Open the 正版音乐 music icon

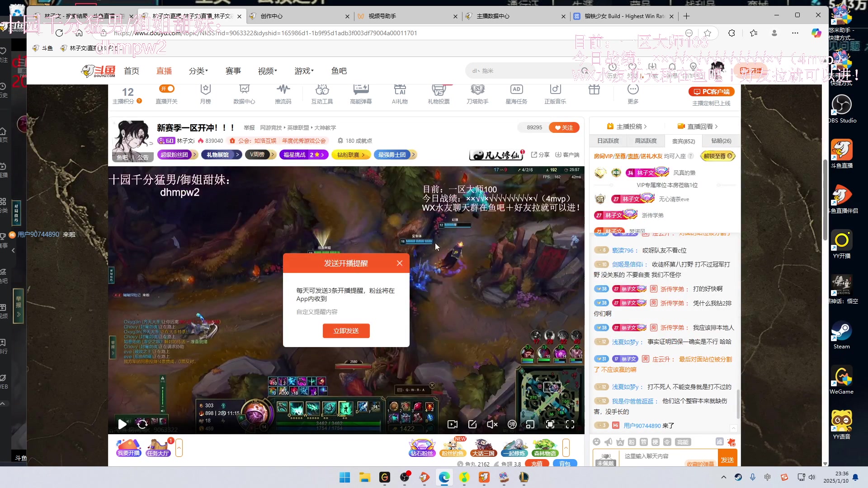555,94
